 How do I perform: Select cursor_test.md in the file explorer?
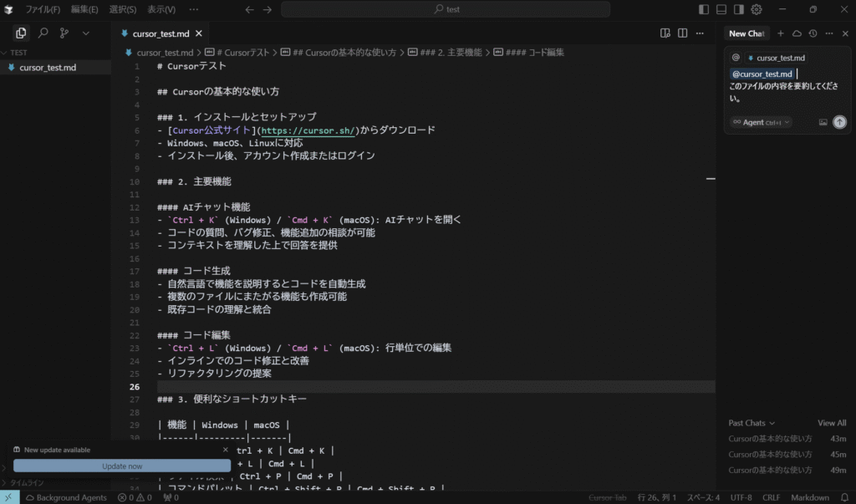55,67
